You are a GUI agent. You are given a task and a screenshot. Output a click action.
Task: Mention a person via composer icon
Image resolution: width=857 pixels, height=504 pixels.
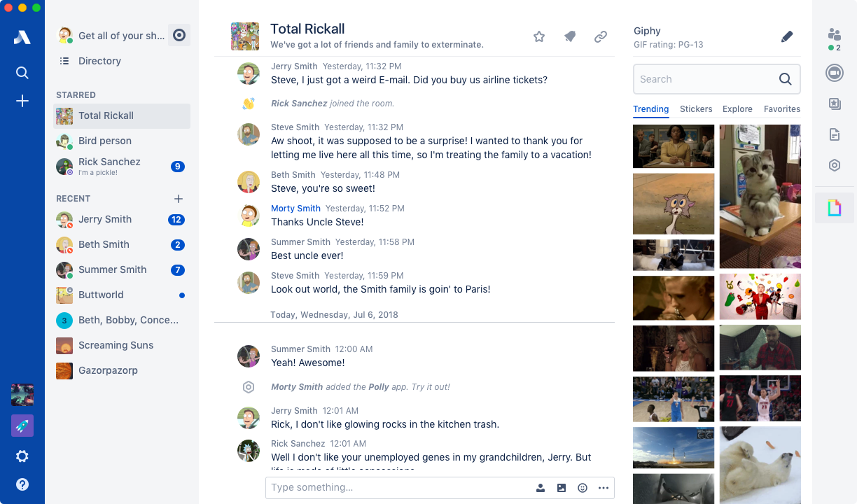click(541, 488)
